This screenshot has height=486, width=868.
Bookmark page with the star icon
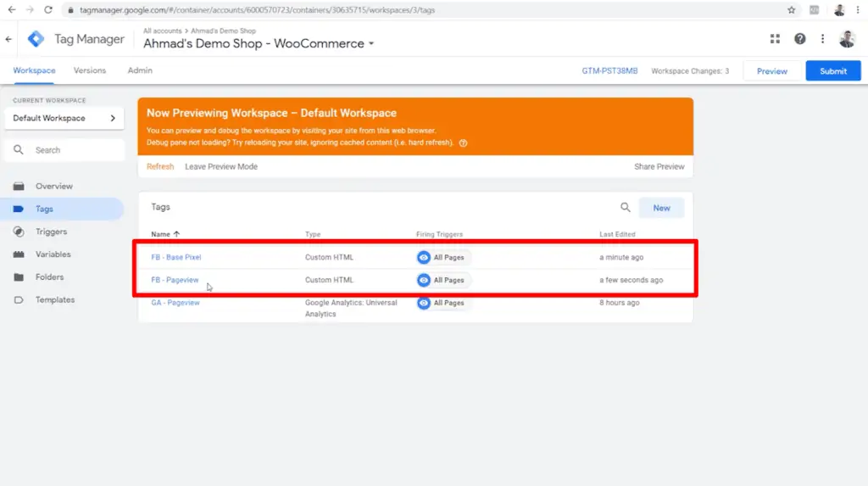point(792,10)
